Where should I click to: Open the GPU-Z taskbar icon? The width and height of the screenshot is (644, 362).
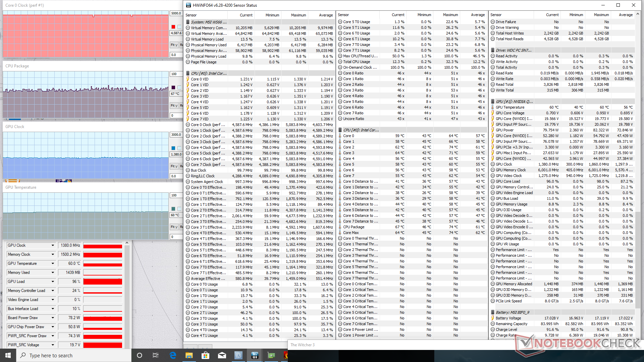pyautogui.click(x=271, y=355)
